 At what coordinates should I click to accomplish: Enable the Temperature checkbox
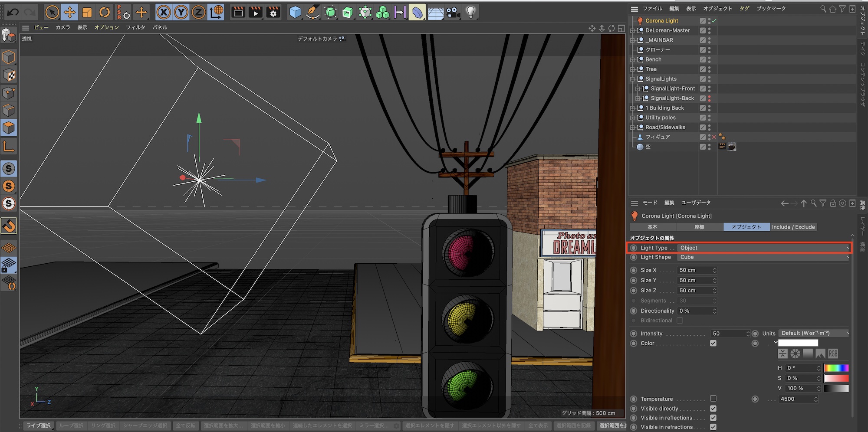click(713, 398)
